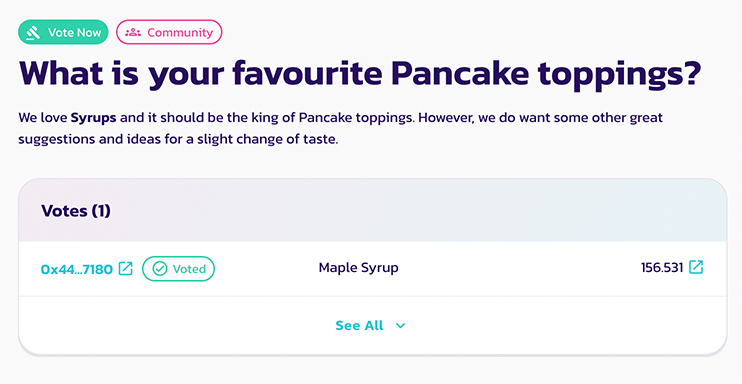Screen dimensions: 742x384
Task: Click the bold Syrups word in description
Action: coord(93,117)
